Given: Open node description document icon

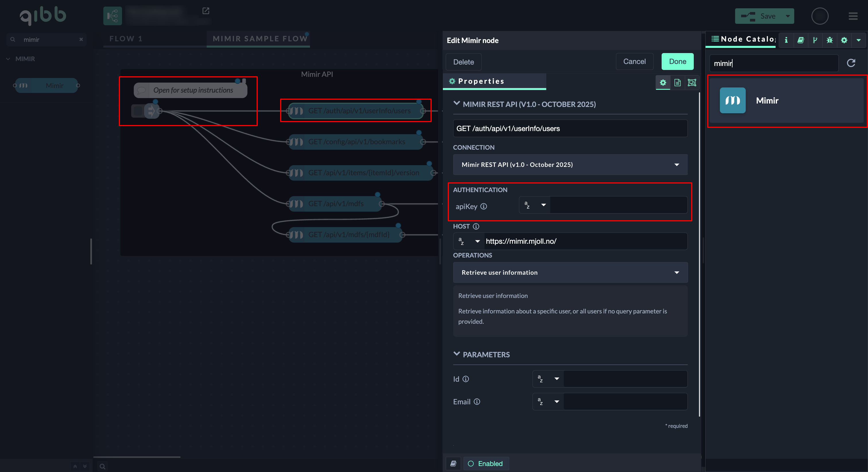Looking at the screenshot, I should 677,83.
